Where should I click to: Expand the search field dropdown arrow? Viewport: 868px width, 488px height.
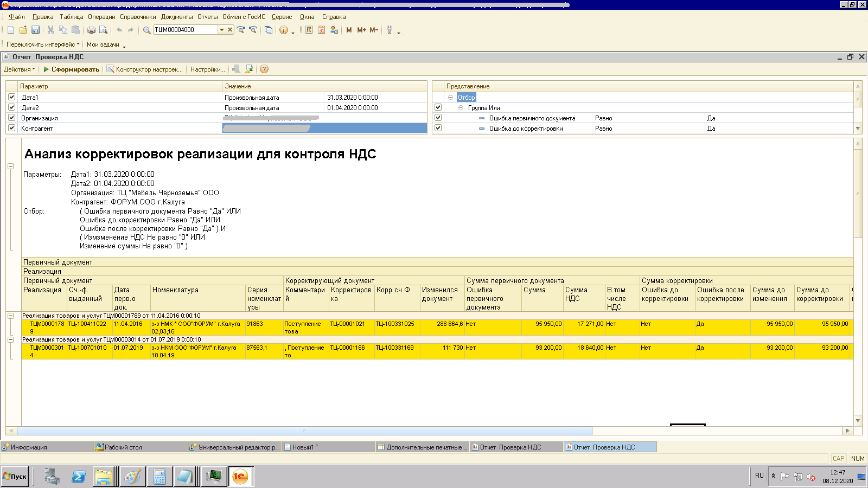(x=221, y=30)
